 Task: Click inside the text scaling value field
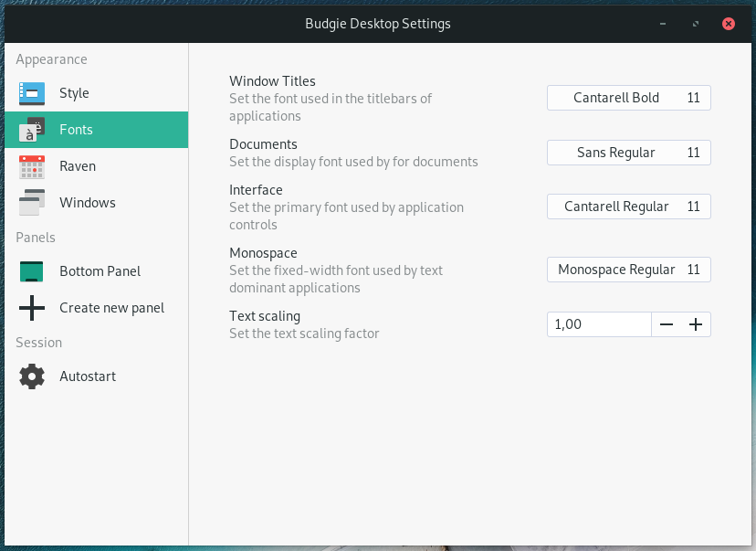(598, 324)
